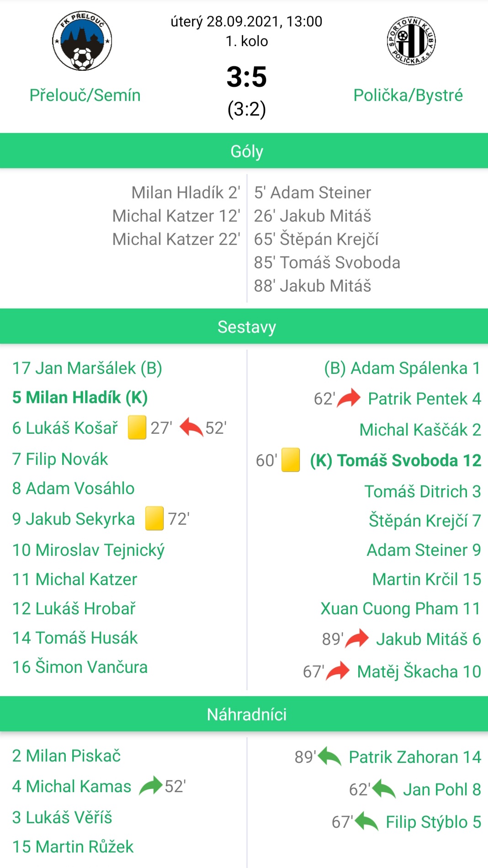
Task: Click the red sub-out arrow beside Jakub Mitáš 6
Action: pos(357,639)
